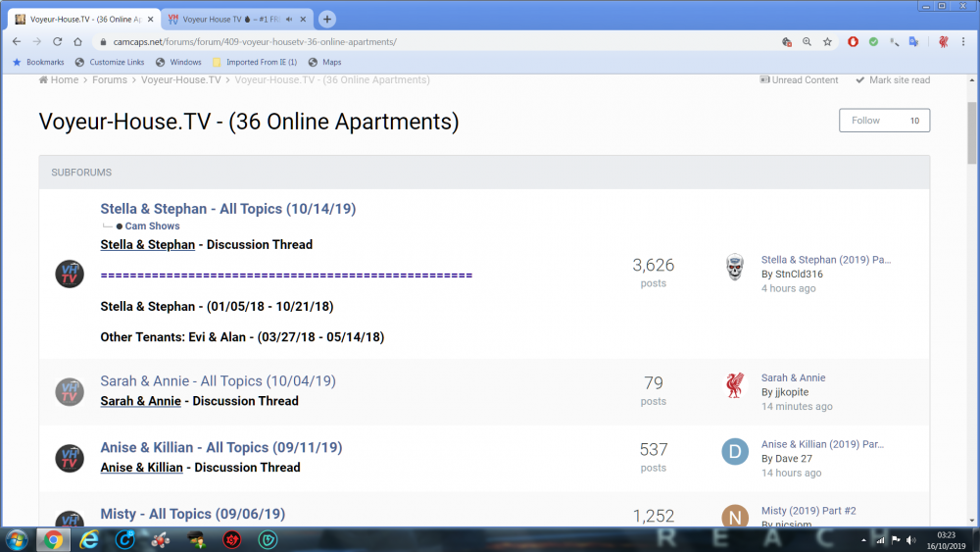
Task: Click the red Opera-style extension icon
Action: tap(853, 42)
